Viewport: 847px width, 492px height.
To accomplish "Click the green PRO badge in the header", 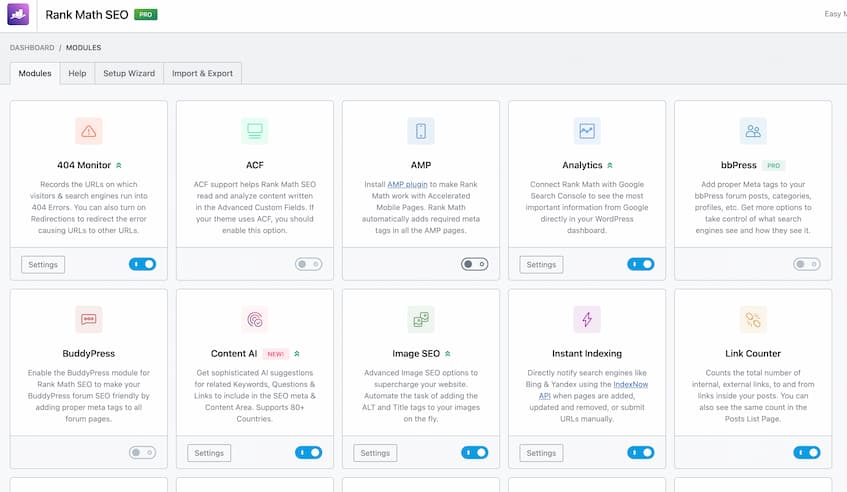I will [146, 15].
